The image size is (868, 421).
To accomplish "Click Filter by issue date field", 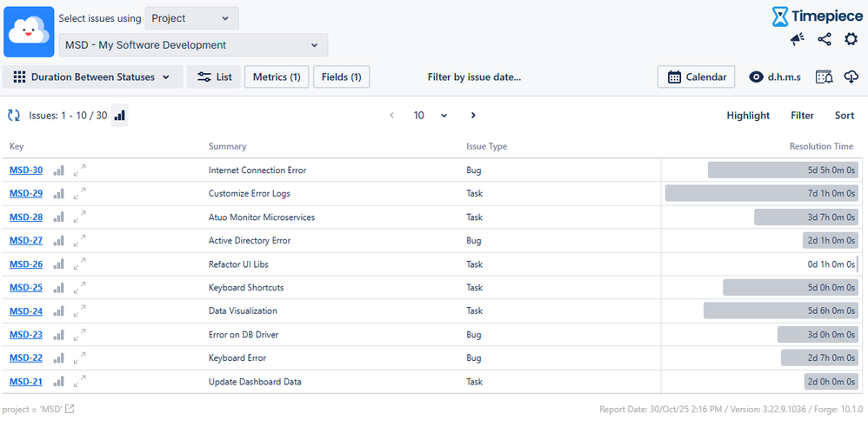I will click(474, 77).
